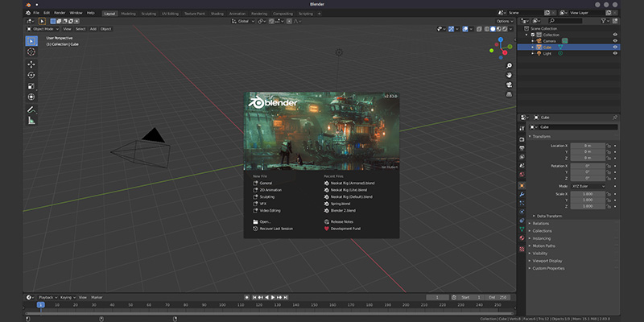Hide the Light object in outliner
This screenshot has width=644, height=322.
tap(615, 53)
